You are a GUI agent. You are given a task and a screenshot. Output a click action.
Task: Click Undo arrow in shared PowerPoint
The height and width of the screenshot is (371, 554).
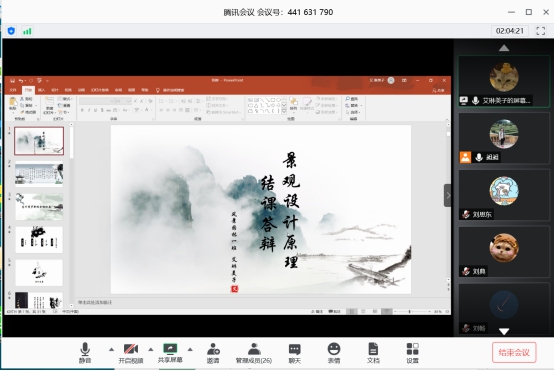click(x=21, y=81)
